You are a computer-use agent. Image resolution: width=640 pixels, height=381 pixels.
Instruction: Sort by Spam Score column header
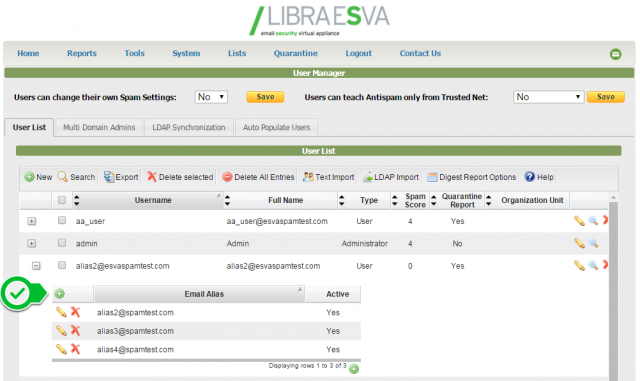(x=415, y=200)
